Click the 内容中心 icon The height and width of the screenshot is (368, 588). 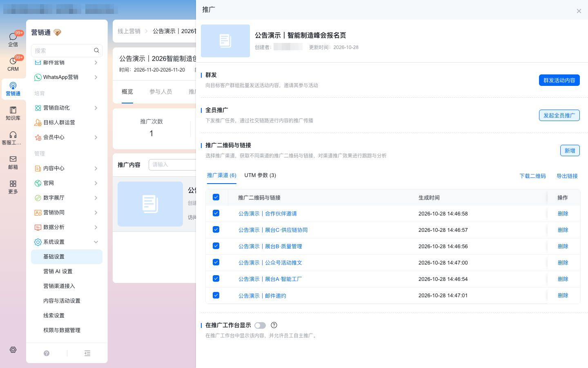click(38, 168)
